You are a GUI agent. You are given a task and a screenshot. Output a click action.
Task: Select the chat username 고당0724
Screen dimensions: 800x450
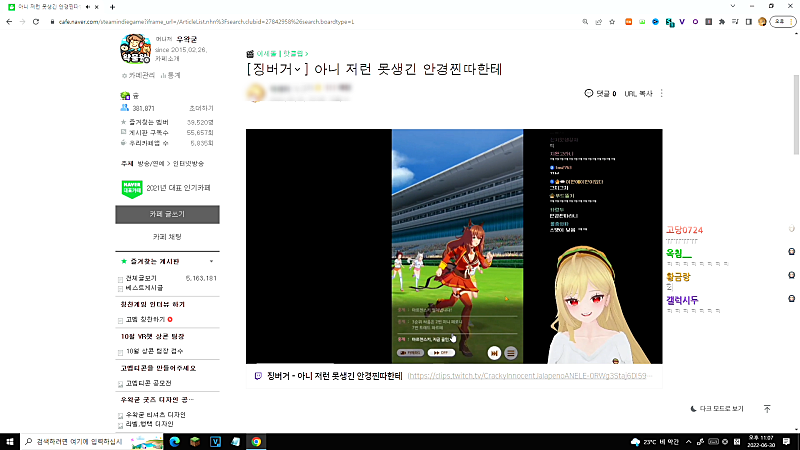coord(684,230)
